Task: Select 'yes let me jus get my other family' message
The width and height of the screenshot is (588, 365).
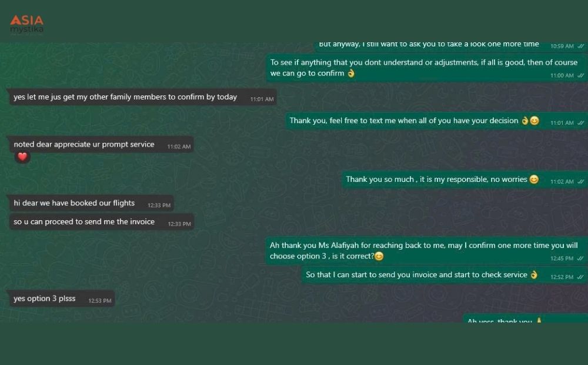Action: point(142,97)
